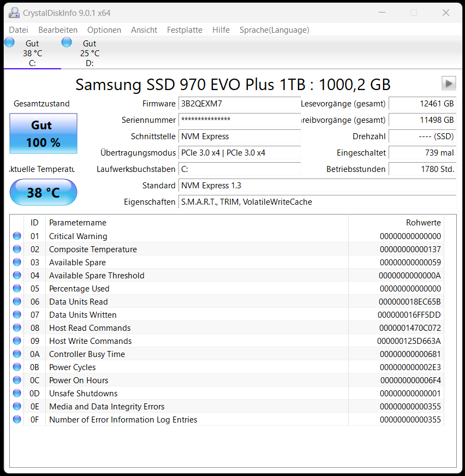Screen dimensions: 465x476
Task: Click the Parametername column header
Action: point(197,223)
